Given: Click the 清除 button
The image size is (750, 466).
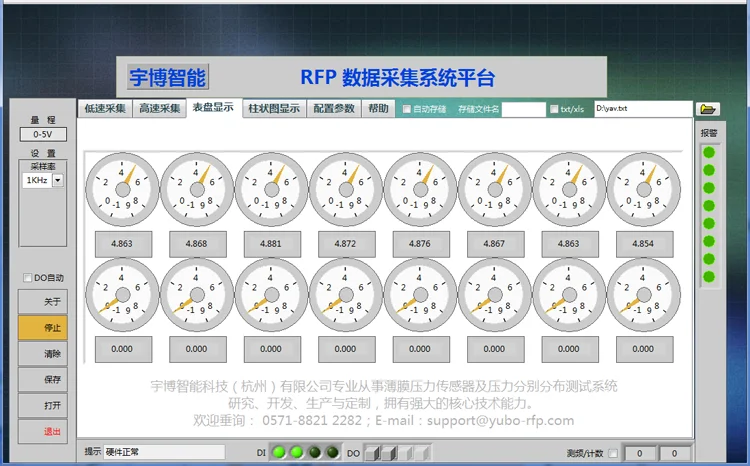Looking at the screenshot, I should point(43,354).
